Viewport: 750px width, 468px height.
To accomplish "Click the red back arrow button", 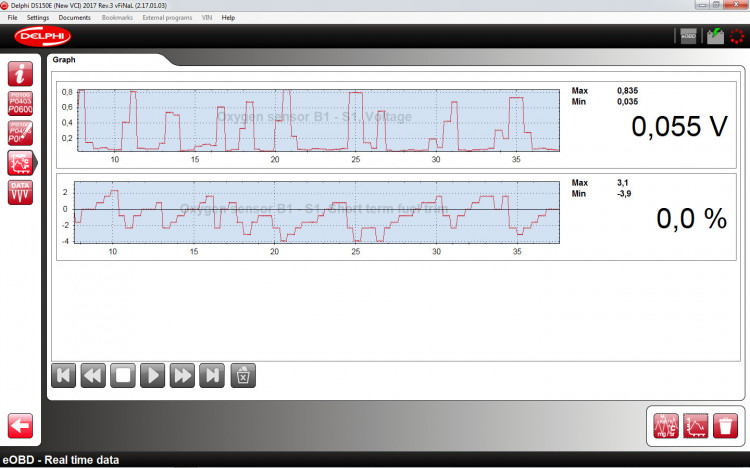I will [x=20, y=423].
